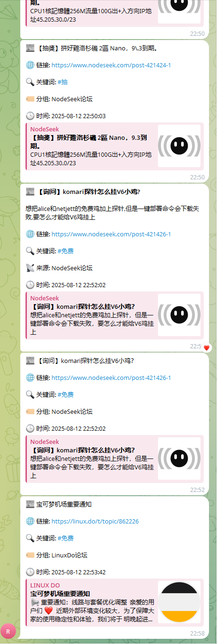
Task: Click the #免费 hashtag in the 宝可梦机场 message
Action: tap(66, 538)
